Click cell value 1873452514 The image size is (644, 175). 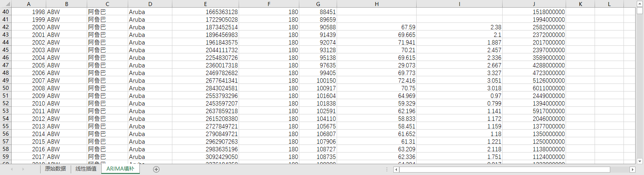(x=205, y=27)
